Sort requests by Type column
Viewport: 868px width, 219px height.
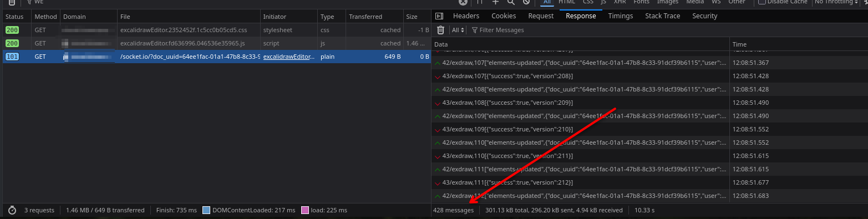(x=331, y=17)
